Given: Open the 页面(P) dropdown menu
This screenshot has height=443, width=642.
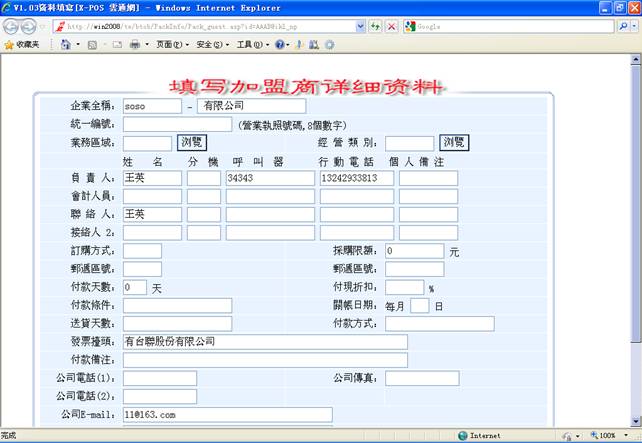Looking at the screenshot, I should click(x=172, y=45).
